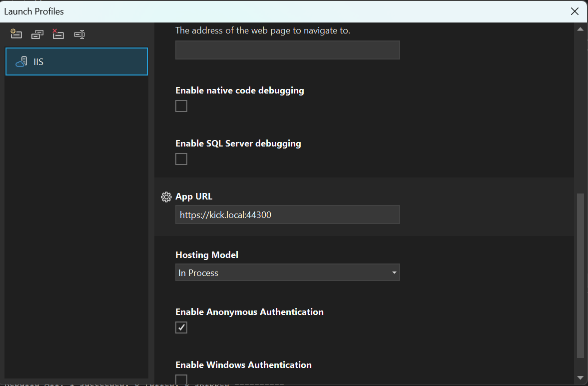Duplicate the selected IIS profile
Image resolution: width=588 pixels, height=386 pixels.
click(x=37, y=34)
